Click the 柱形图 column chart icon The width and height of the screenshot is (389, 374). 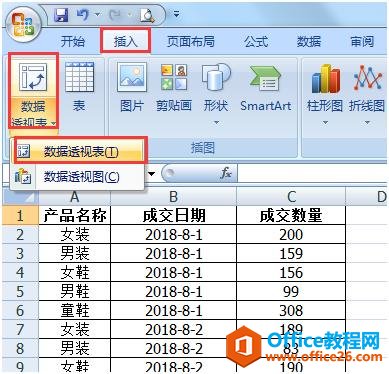tap(325, 78)
